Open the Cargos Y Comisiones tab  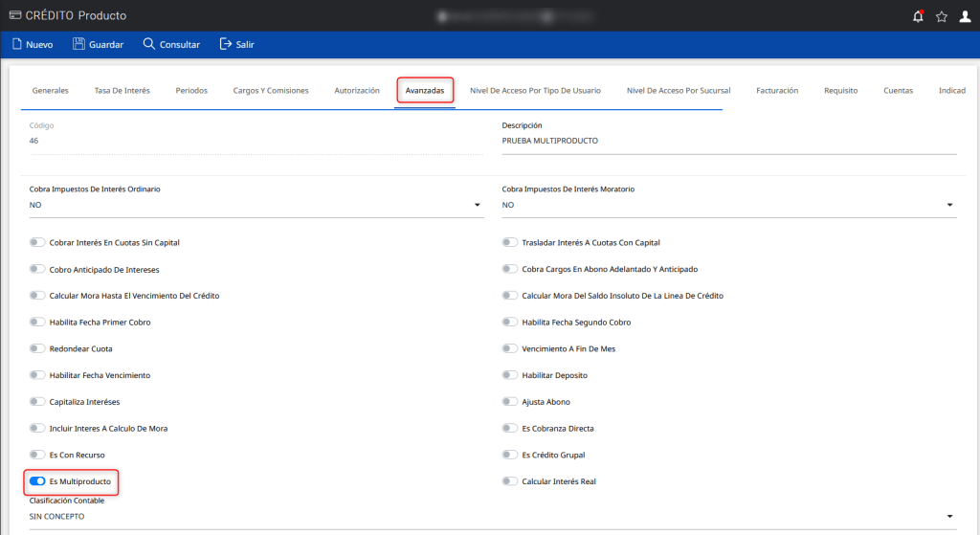(x=271, y=91)
